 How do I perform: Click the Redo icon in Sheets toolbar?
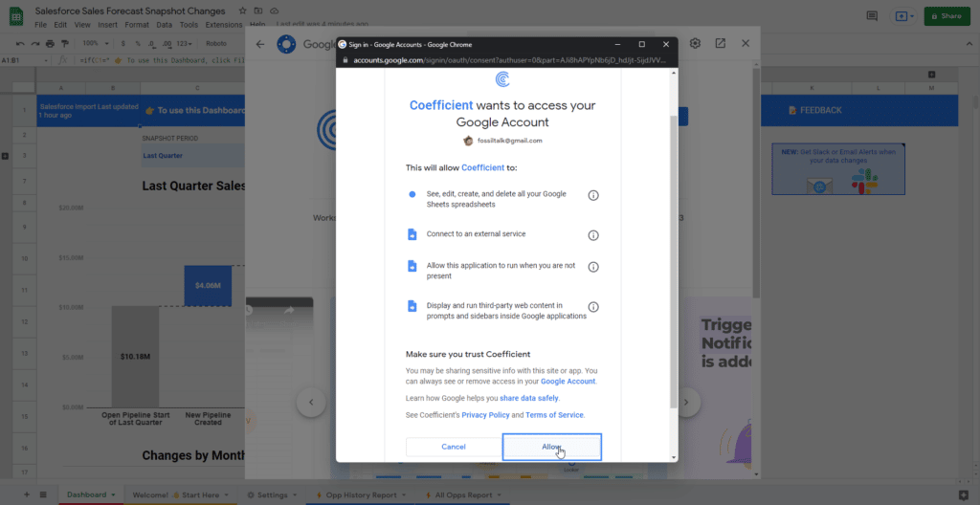click(x=35, y=44)
